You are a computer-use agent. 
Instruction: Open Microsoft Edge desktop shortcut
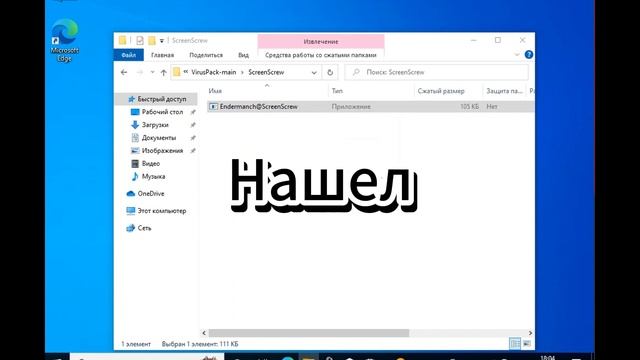click(x=64, y=41)
